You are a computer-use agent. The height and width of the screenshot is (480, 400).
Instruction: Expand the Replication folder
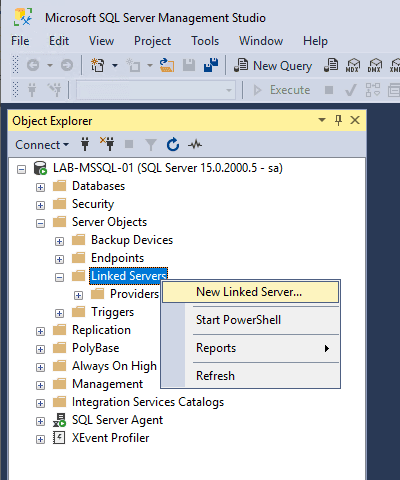[x=40, y=331]
